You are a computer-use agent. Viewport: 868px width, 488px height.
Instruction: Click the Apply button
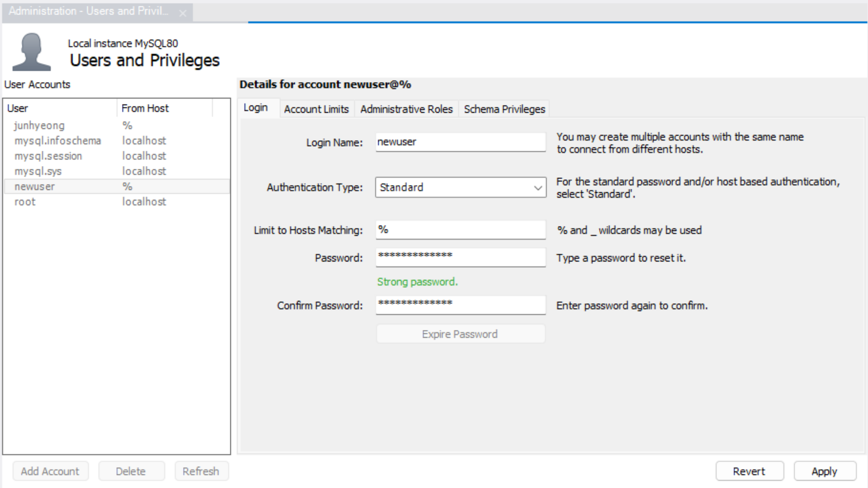[x=824, y=471]
